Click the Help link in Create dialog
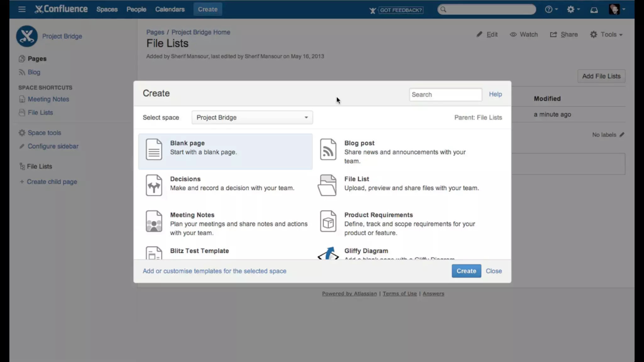Image resolution: width=644 pixels, height=362 pixels. (x=495, y=94)
